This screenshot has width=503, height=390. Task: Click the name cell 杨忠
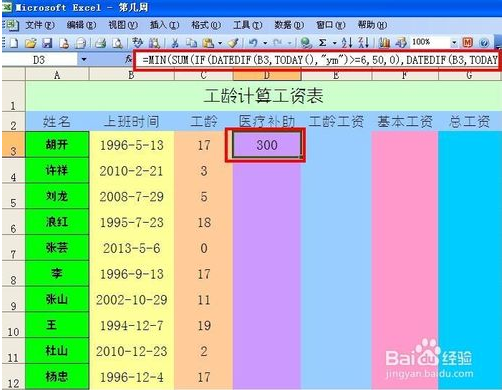pos(57,377)
